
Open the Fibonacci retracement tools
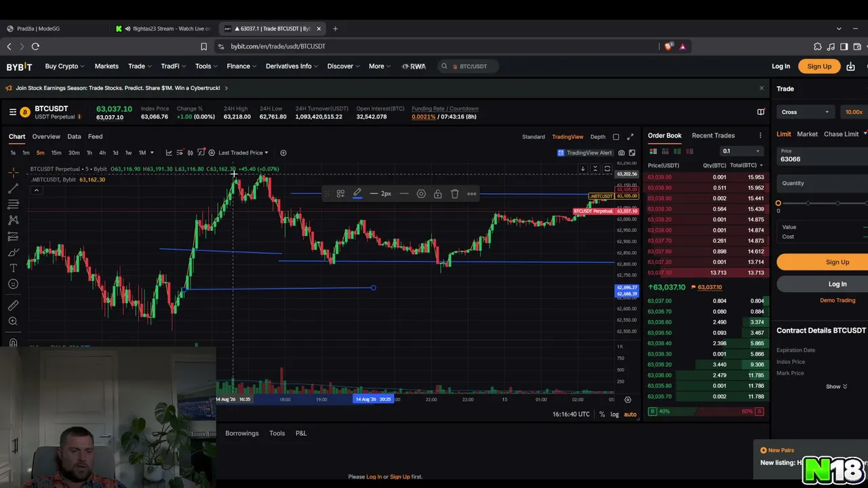point(13,204)
